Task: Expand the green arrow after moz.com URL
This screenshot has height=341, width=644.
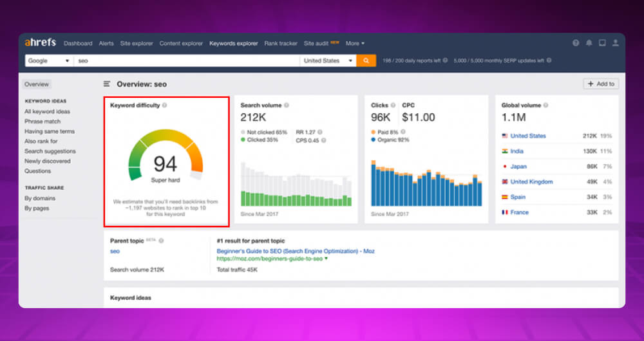Action: coord(326,259)
